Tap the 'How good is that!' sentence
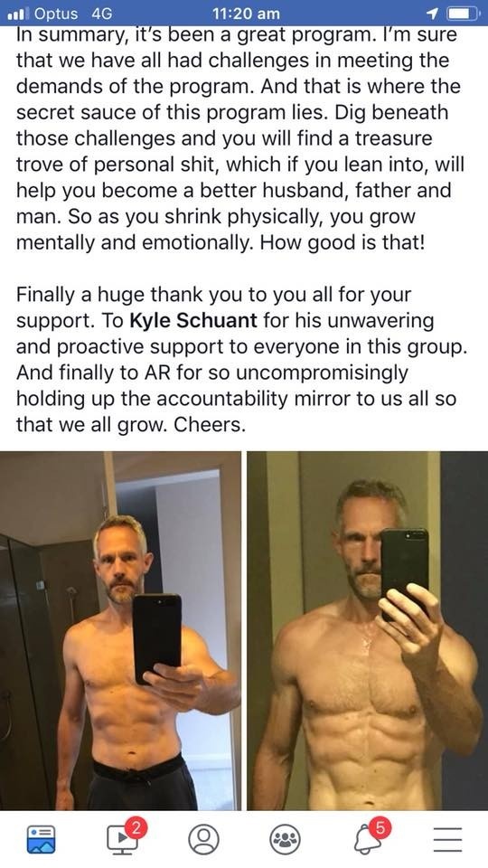The height and width of the screenshot is (868, 488). click(x=342, y=242)
